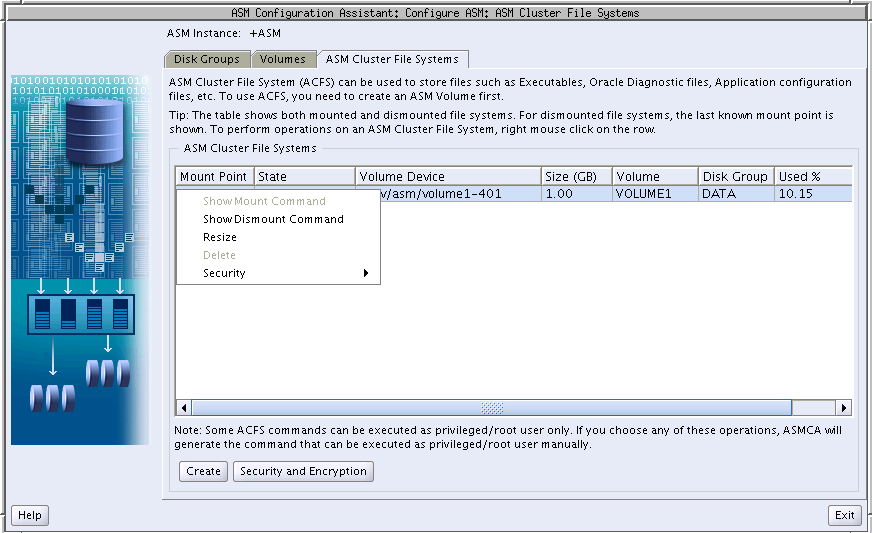872x533 pixels.
Task: Click the Disk Group column header
Action: [x=736, y=176]
